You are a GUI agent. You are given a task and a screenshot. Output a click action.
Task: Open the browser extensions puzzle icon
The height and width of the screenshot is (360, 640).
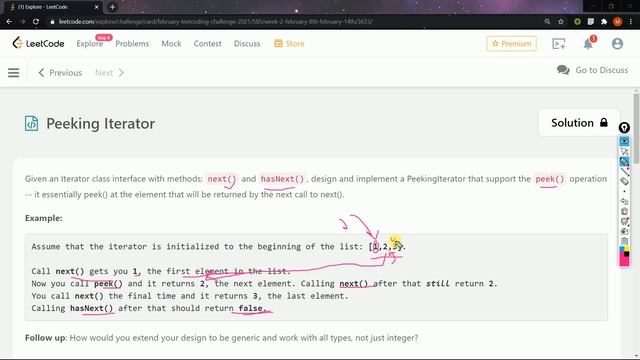point(604,22)
